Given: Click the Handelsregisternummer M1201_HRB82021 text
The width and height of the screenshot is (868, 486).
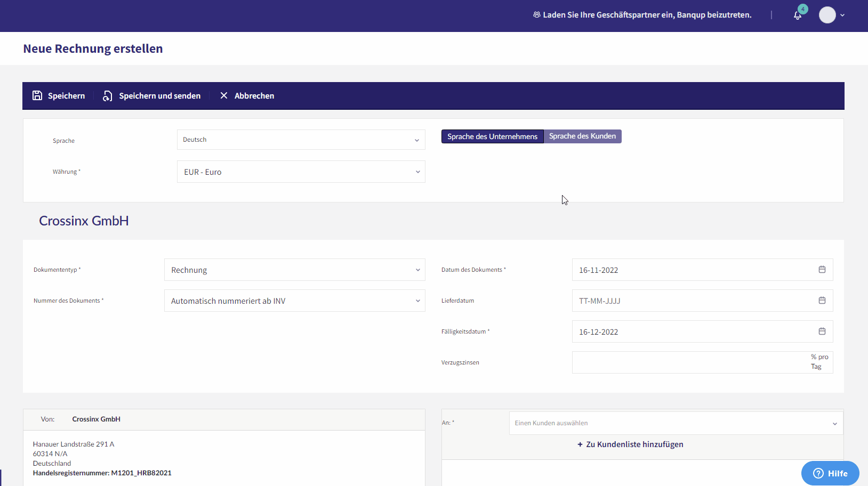Looking at the screenshot, I should pos(102,473).
